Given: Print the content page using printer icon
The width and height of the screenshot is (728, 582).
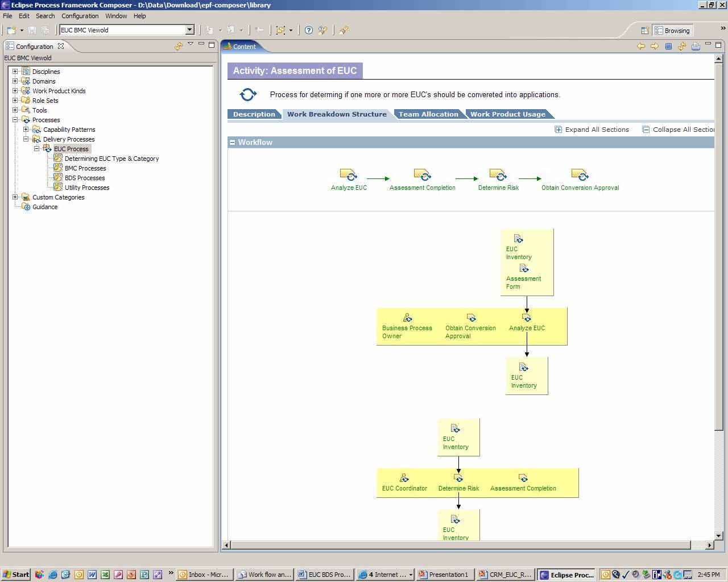Looking at the screenshot, I should (x=696, y=46).
